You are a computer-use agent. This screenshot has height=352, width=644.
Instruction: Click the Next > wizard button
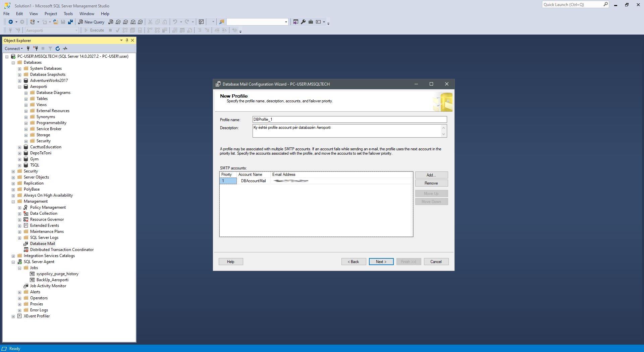pyautogui.click(x=381, y=262)
